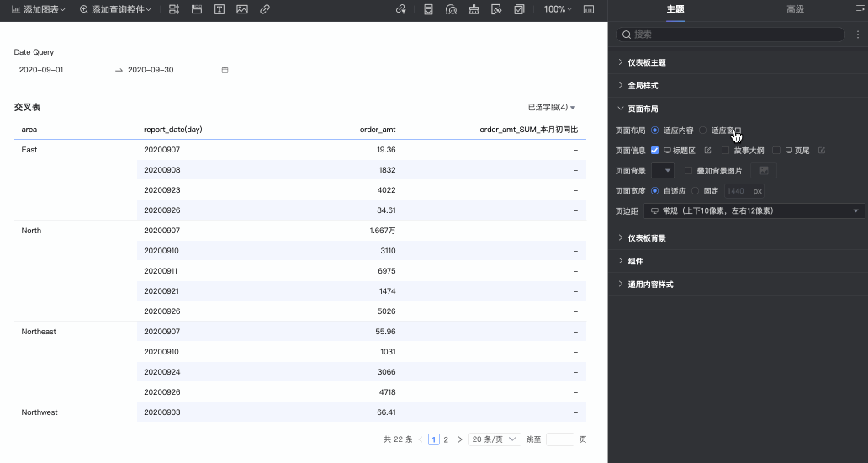Click the paintbrush theme icon
Screen dimensions: 868x463
474,9
